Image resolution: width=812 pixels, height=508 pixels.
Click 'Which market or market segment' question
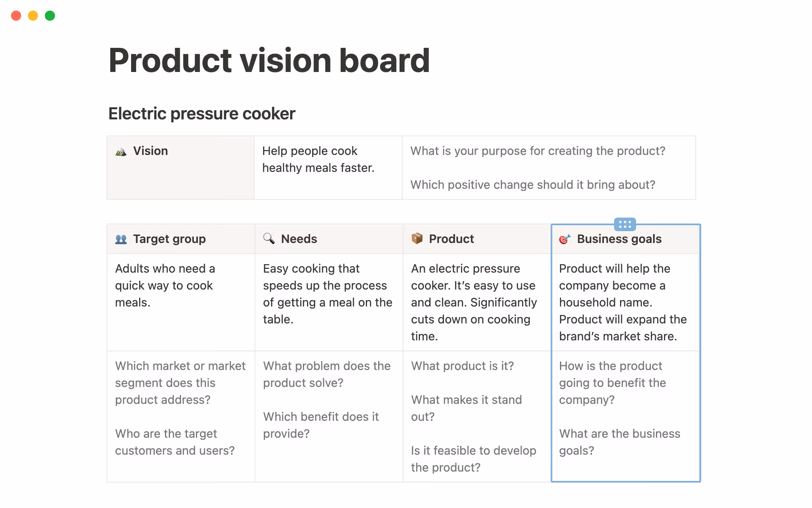(x=180, y=383)
